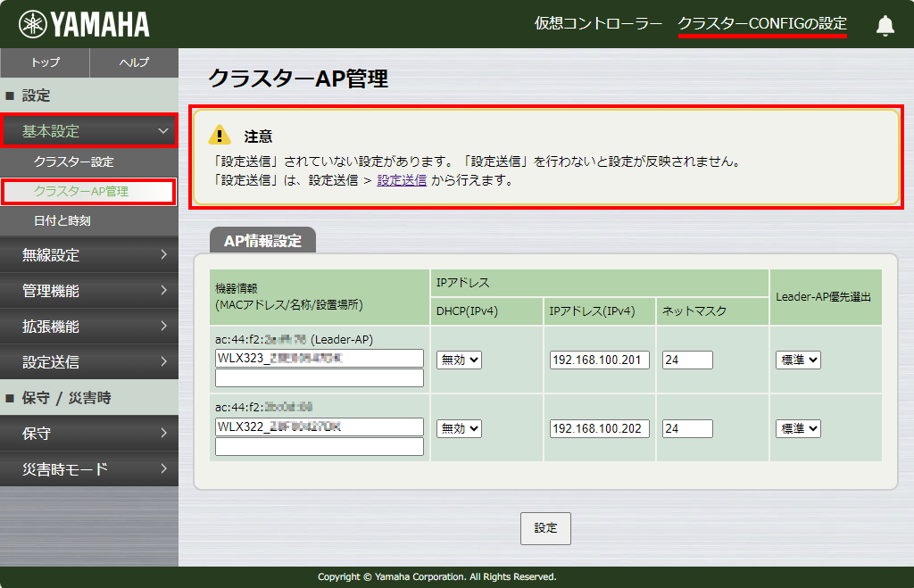The height and width of the screenshot is (588, 914).
Task: Click the warning triangle icon in 注意 box
Action: click(x=220, y=137)
